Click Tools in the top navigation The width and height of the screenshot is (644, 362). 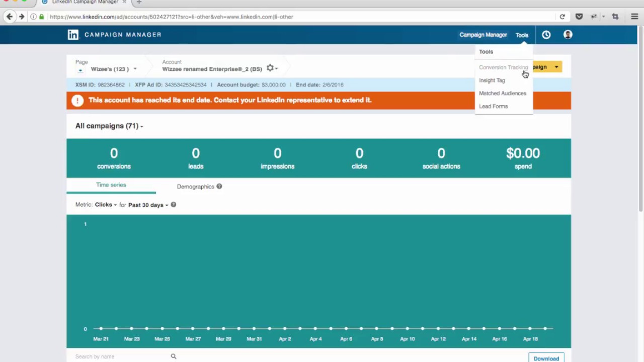pos(522,35)
